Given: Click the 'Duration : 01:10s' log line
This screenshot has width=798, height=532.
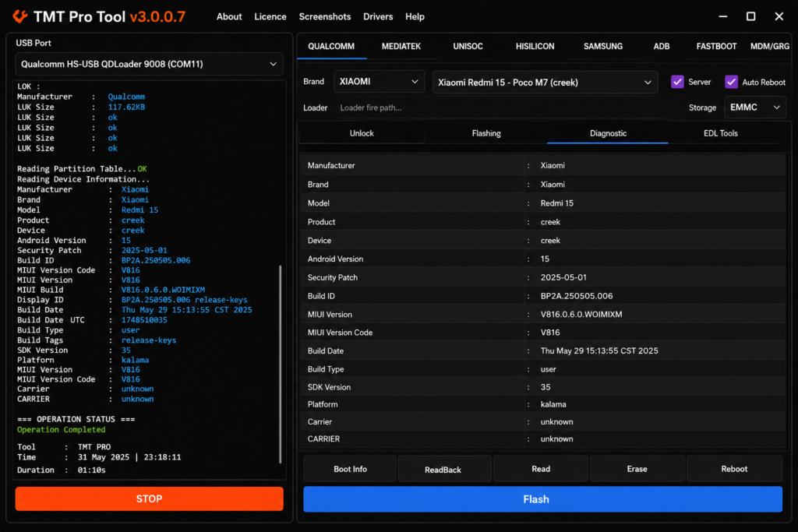Looking at the screenshot, I should click(61, 470).
